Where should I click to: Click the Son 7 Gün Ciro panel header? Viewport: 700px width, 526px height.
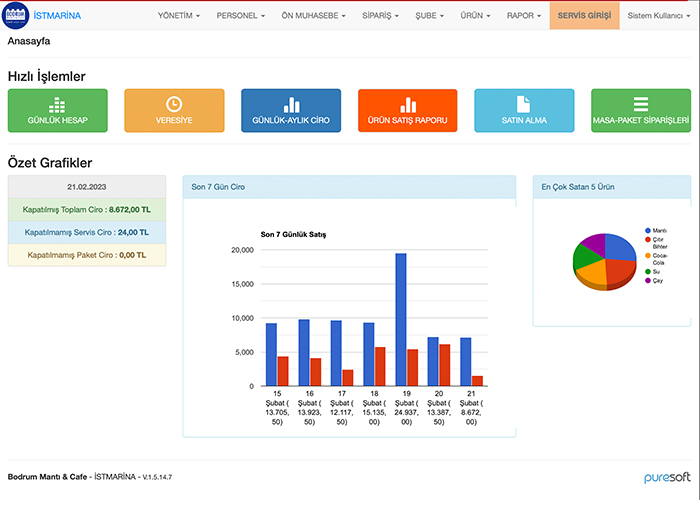pyautogui.click(x=350, y=187)
